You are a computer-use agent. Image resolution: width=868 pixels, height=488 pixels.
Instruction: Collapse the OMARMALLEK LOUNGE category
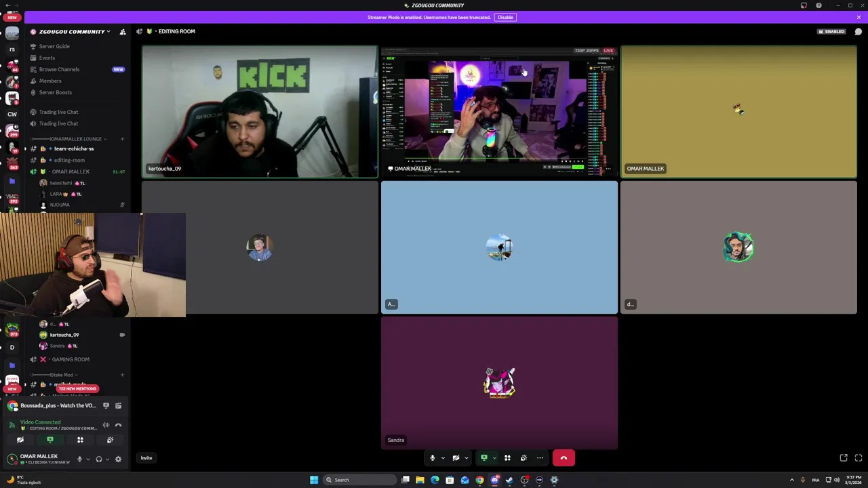(68, 139)
